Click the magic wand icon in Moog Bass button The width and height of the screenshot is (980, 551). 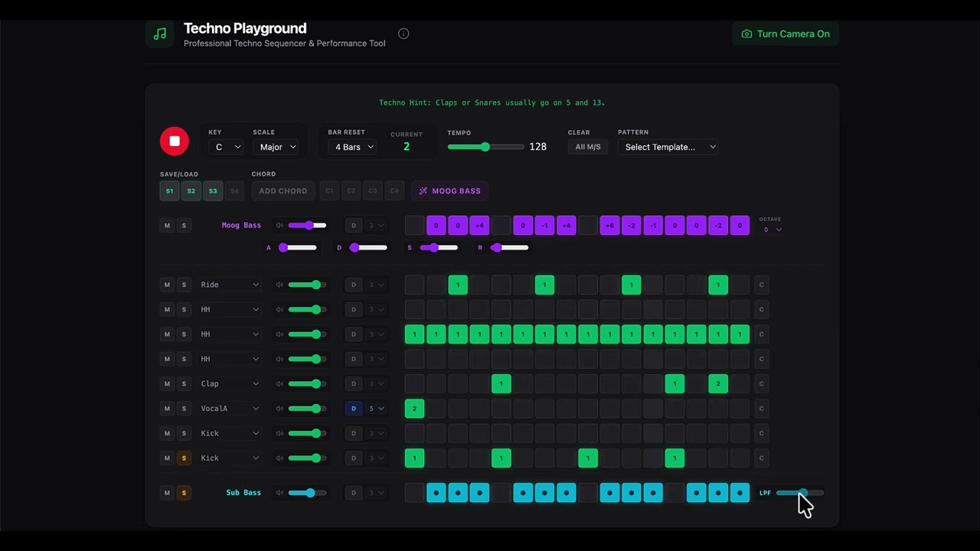423,191
